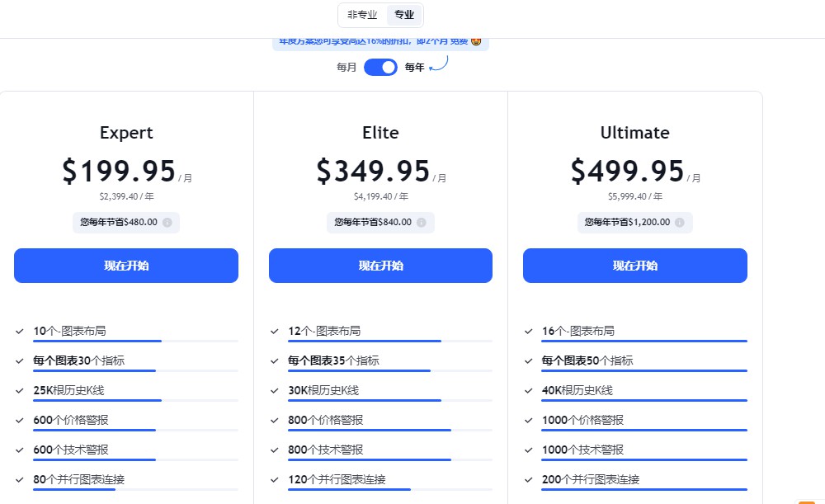The width and height of the screenshot is (825, 504).
Task: Click the 每年 label beside the billing switch
Action: point(412,67)
